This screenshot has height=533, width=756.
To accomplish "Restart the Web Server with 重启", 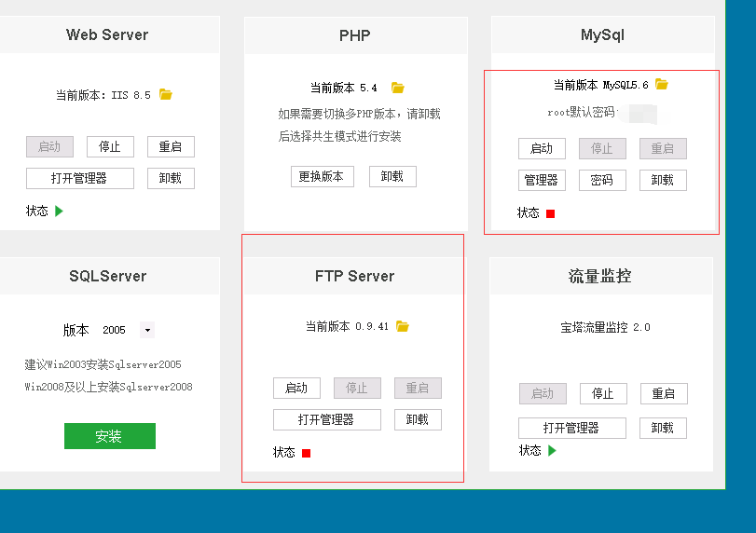I will pyautogui.click(x=171, y=146).
